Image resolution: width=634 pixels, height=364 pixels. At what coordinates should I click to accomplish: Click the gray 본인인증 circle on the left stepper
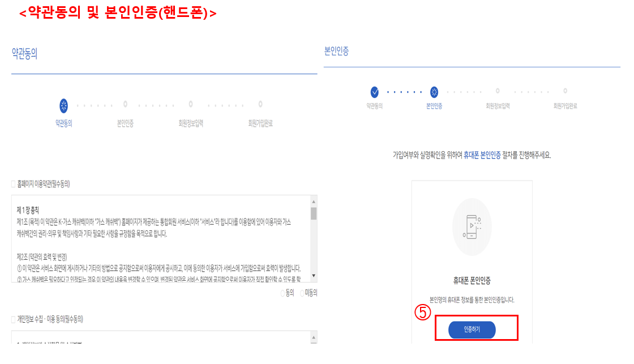[126, 104]
